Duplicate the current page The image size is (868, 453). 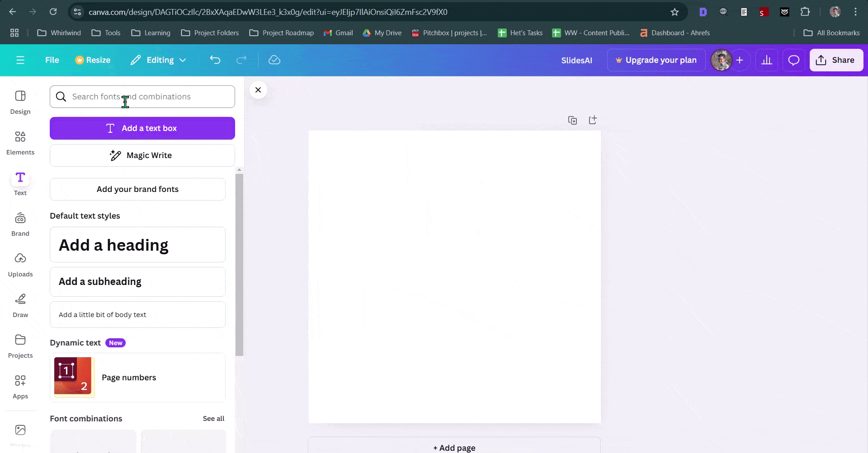[x=572, y=120]
